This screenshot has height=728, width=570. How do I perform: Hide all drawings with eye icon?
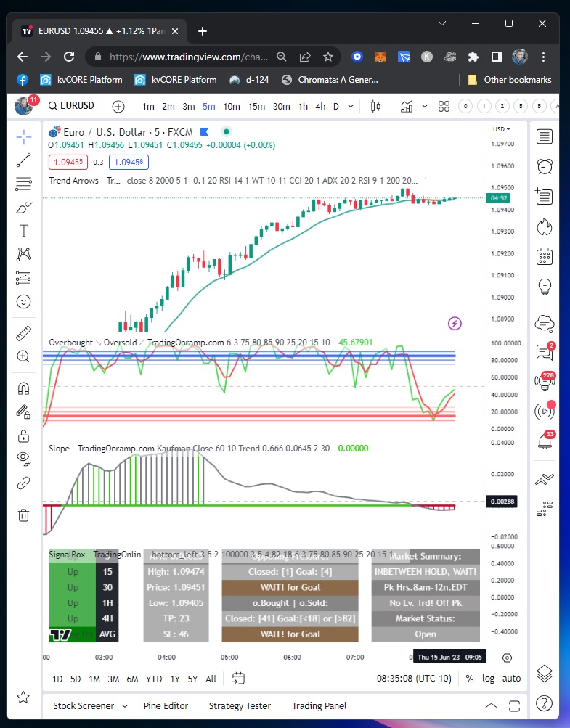tap(23, 459)
